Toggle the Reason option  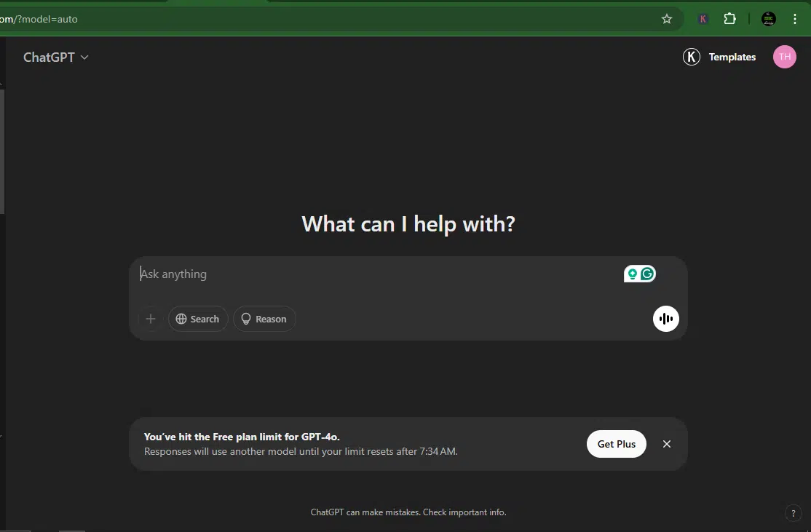pos(264,319)
